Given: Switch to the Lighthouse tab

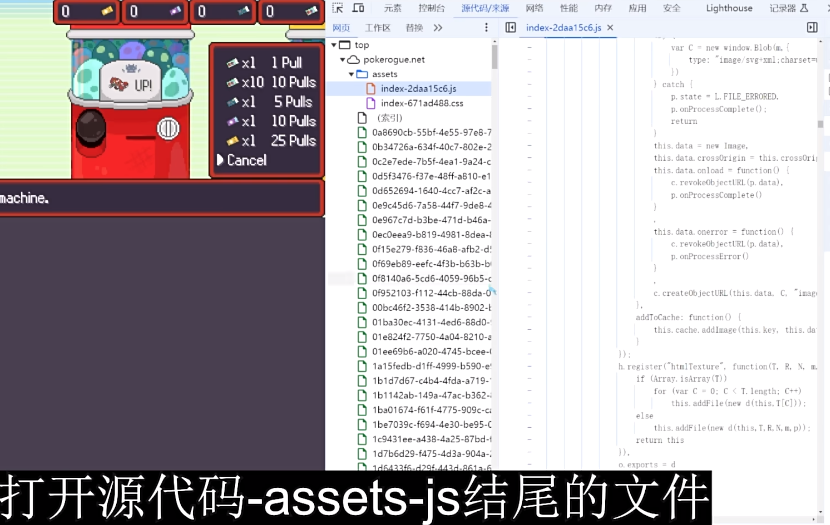Looking at the screenshot, I should click(x=729, y=8).
